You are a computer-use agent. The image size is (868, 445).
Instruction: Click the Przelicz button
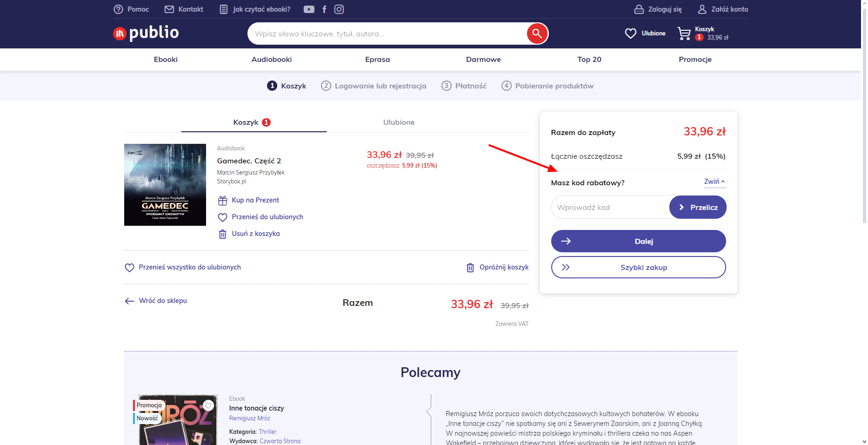[698, 208]
